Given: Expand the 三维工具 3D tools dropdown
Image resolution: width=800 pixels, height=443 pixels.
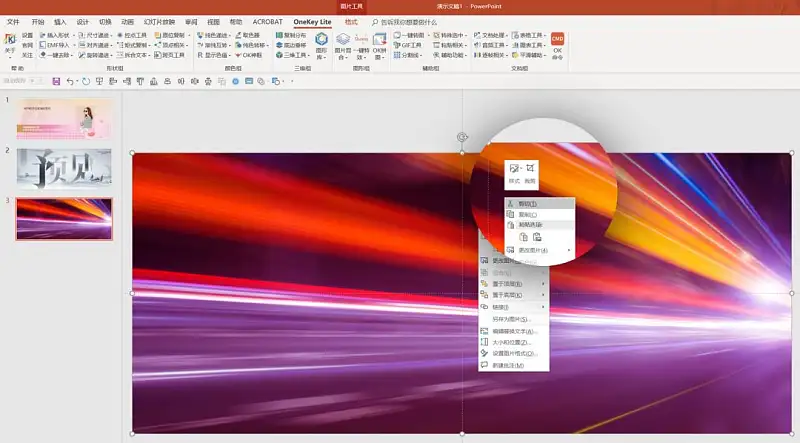Looking at the screenshot, I should point(309,55).
